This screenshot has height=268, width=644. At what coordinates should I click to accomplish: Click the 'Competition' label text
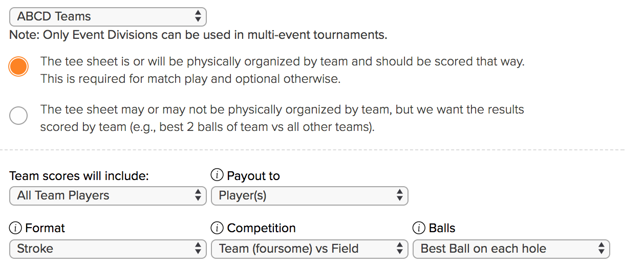(262, 228)
